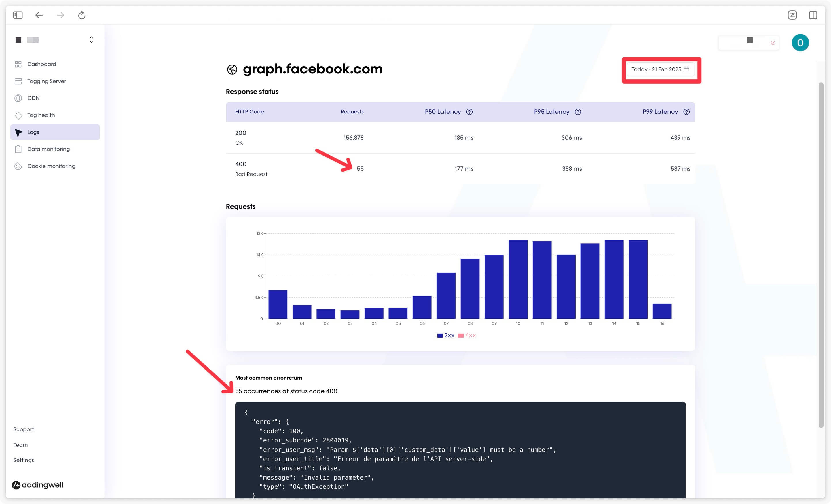Image resolution: width=831 pixels, height=504 pixels.
Task: Open CDN in the sidebar
Action: coord(55,98)
